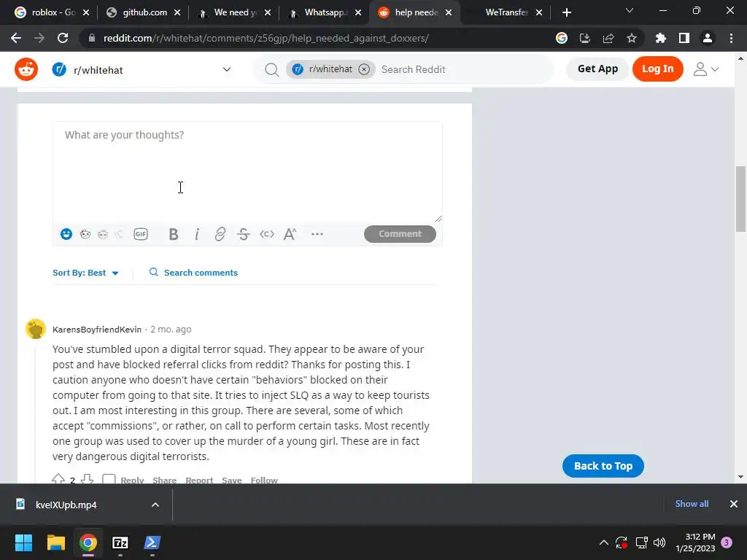
Task: Open the GIF picker in editor
Action: click(x=141, y=234)
